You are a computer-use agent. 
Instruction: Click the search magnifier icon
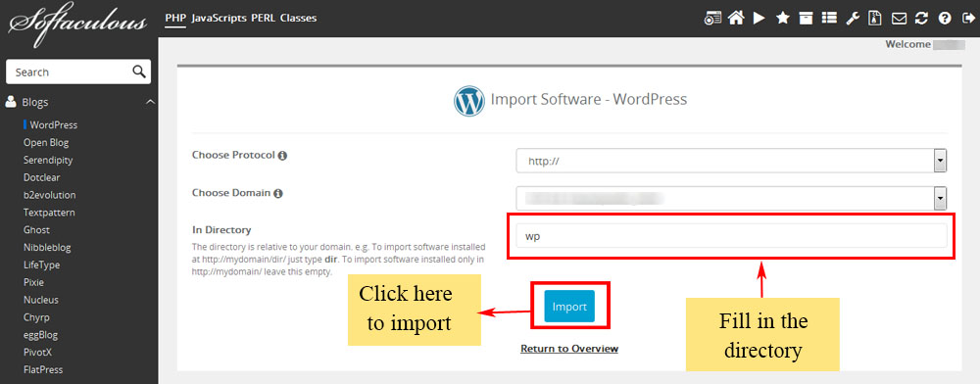[139, 72]
